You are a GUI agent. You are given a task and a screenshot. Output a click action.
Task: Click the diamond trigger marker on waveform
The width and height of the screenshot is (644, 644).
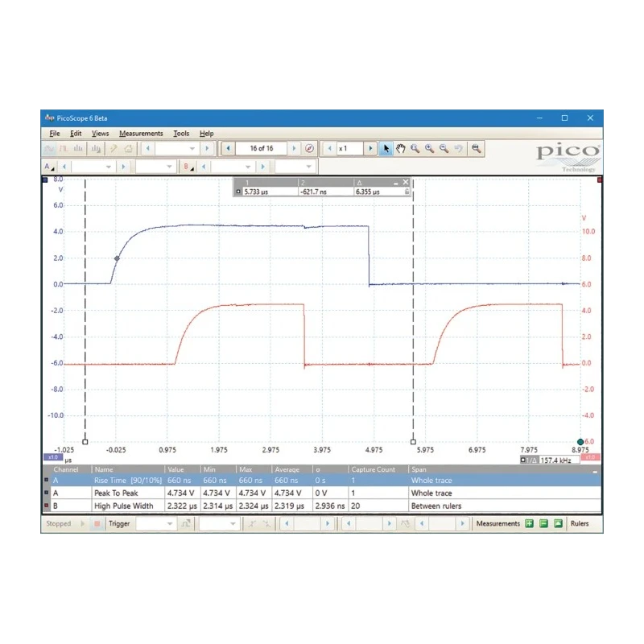click(117, 258)
